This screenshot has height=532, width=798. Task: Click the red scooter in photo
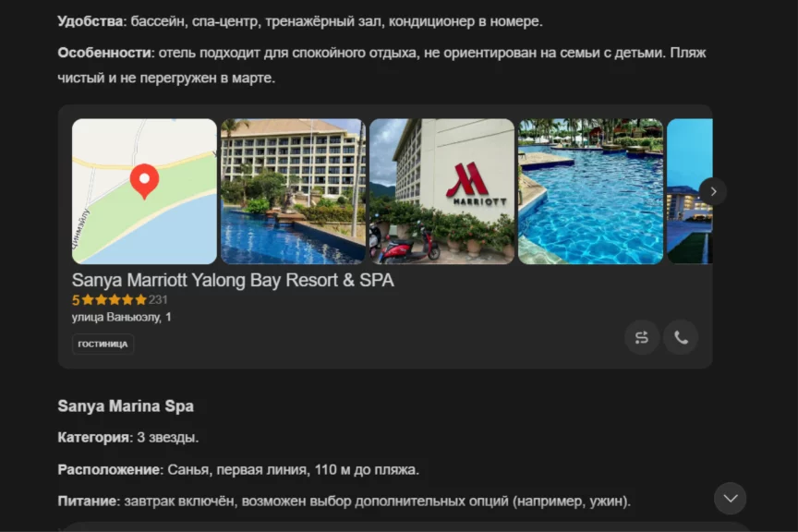[x=410, y=248]
